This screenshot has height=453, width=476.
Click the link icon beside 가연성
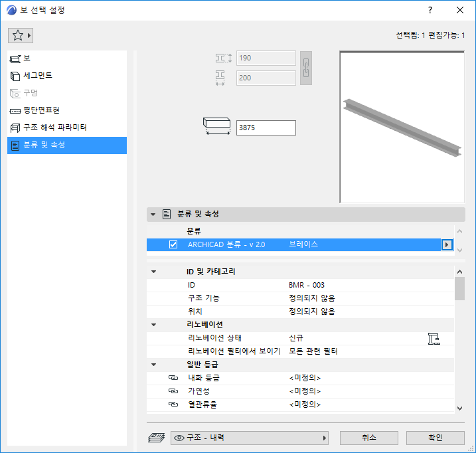tap(173, 391)
